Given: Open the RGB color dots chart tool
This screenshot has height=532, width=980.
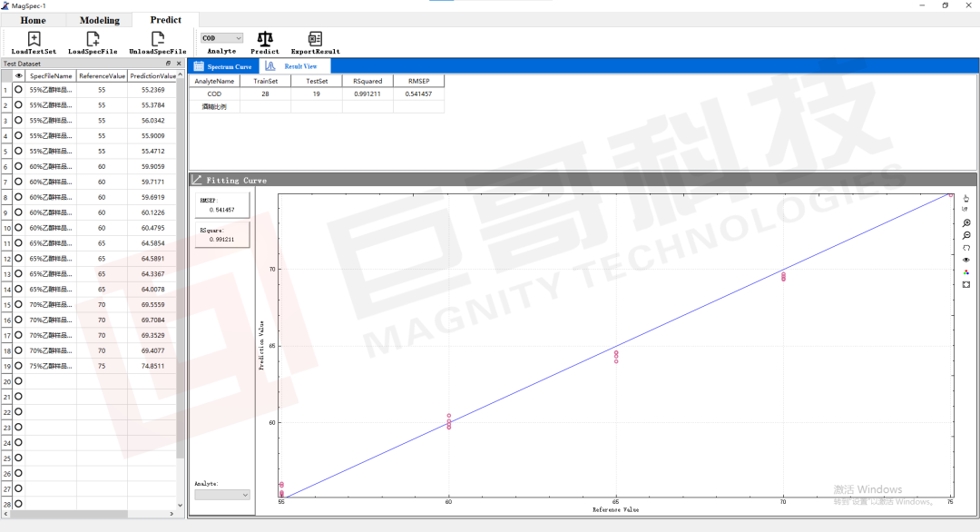Looking at the screenshot, I should coord(966,272).
